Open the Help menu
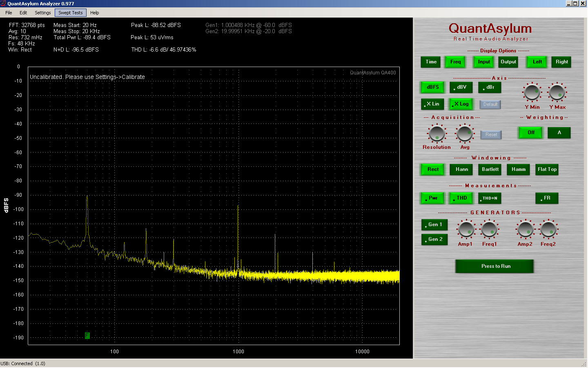588x368 pixels. click(x=95, y=13)
